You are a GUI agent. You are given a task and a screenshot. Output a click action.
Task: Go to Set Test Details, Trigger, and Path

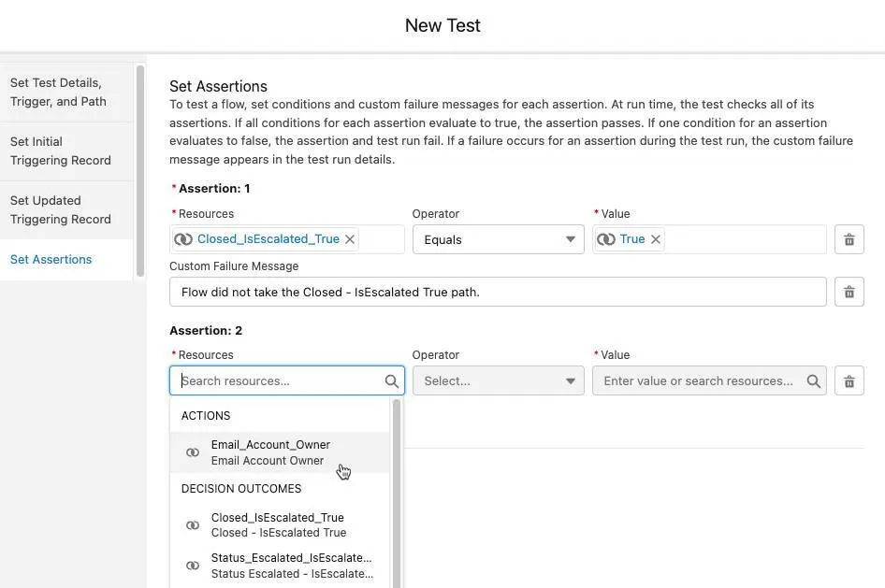(59, 91)
